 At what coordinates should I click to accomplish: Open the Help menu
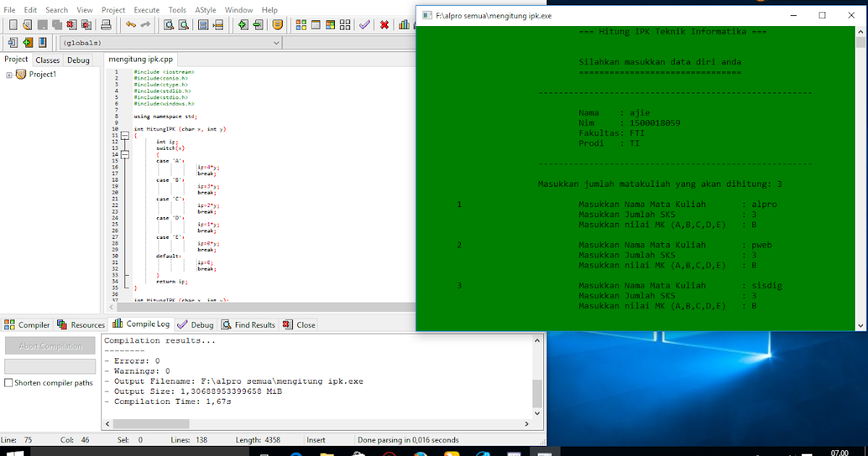(x=270, y=10)
